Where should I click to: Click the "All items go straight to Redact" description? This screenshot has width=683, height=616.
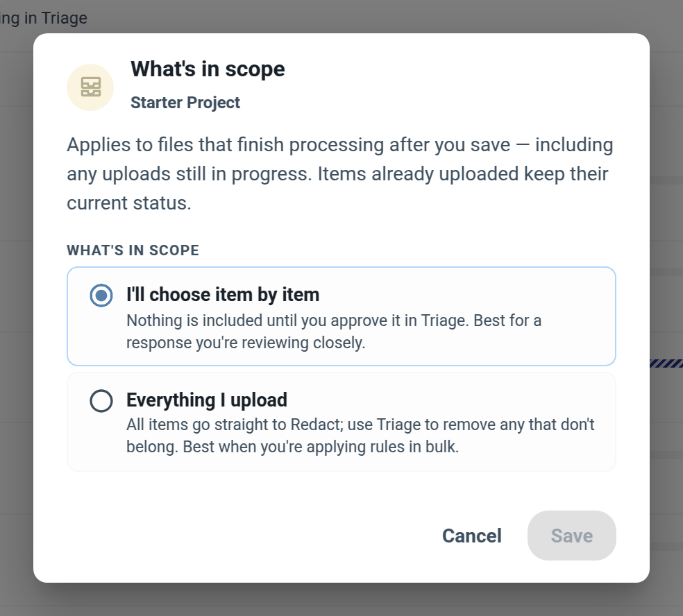coord(360,436)
